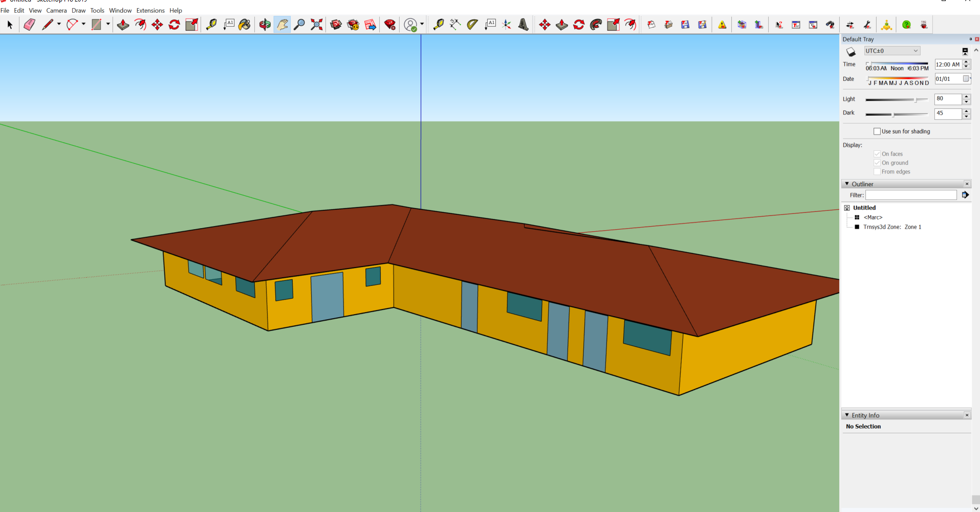The image size is (980, 512).
Task: Open the Help menu
Action: coord(176,10)
